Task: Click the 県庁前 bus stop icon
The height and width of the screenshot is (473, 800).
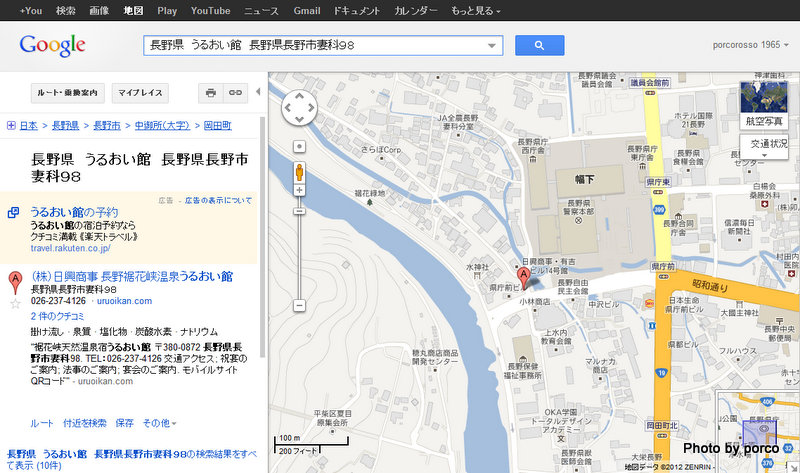Action: (663, 277)
